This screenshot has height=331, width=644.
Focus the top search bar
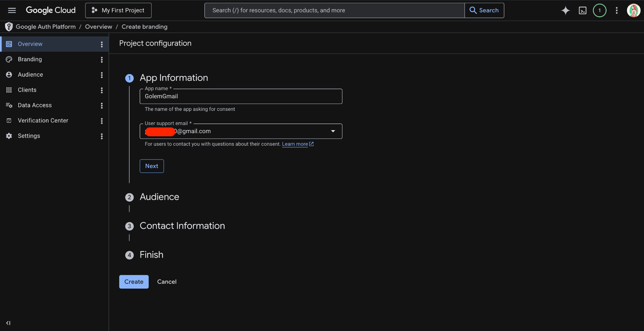pos(335,10)
